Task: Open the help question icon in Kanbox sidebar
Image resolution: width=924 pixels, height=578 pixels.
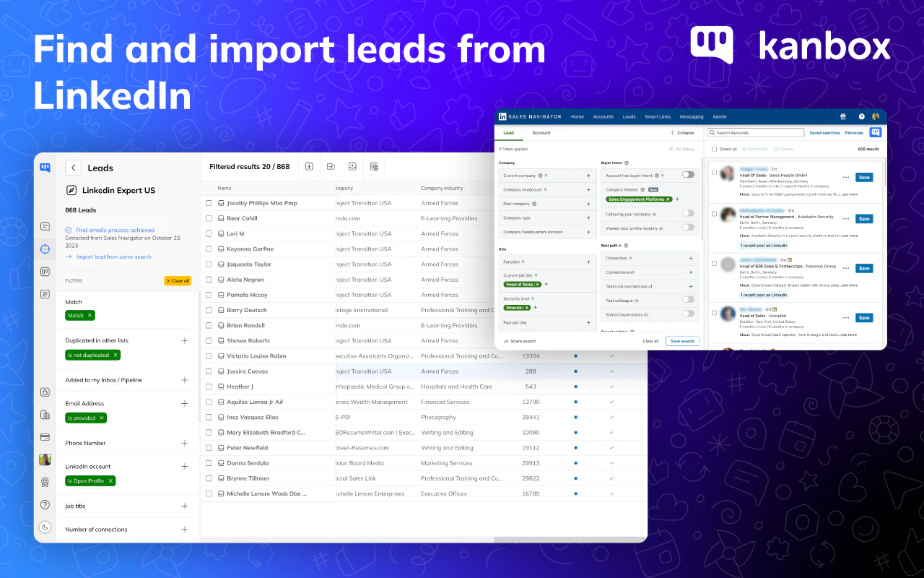Action: 45,505
